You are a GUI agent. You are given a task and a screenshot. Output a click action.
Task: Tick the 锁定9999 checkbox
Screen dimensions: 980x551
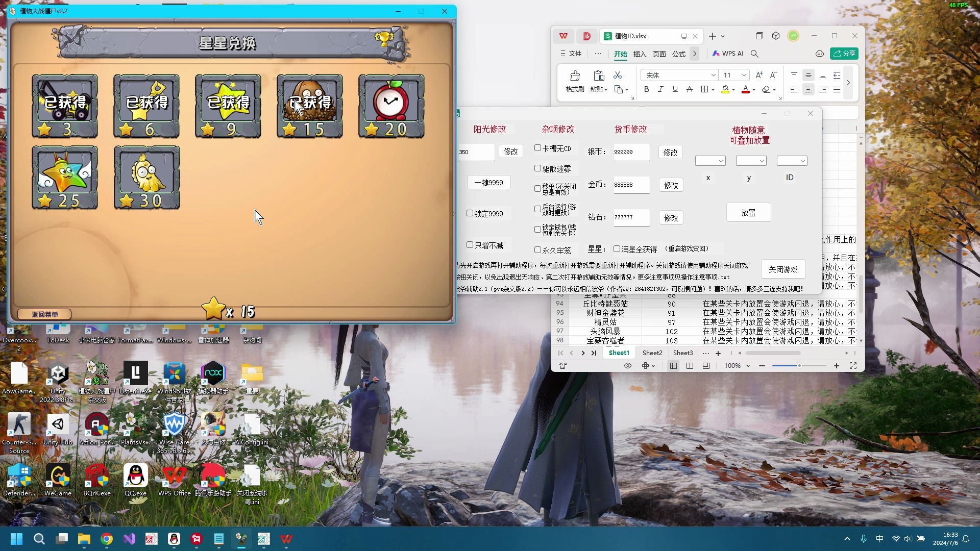click(470, 213)
